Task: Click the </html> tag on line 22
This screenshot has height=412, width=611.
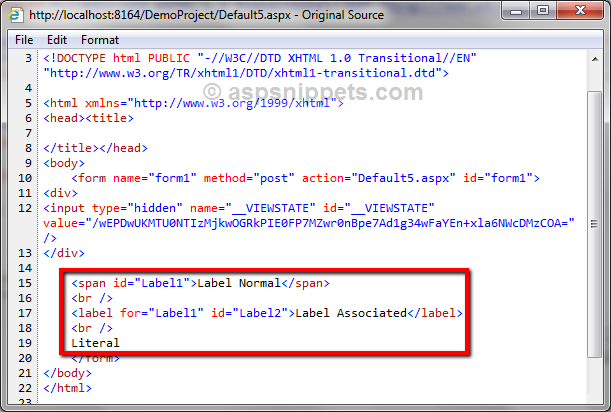Action: (x=67, y=388)
